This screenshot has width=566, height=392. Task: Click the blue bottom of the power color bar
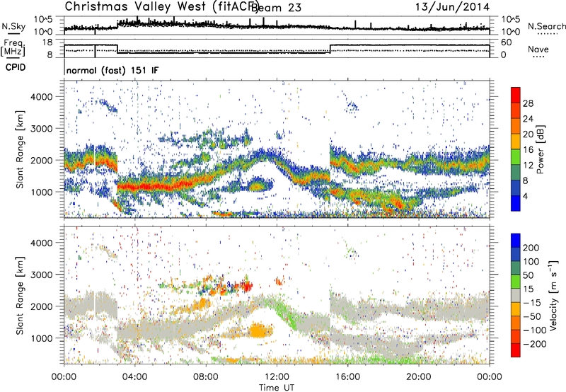516,203
